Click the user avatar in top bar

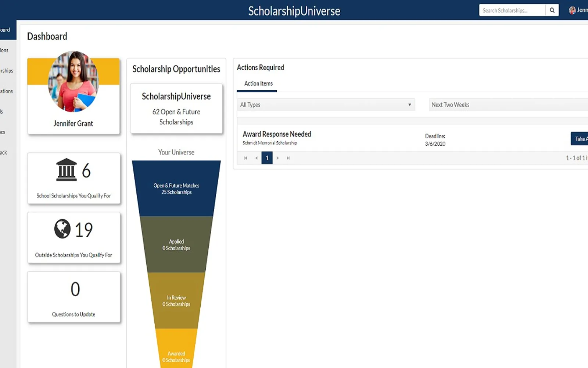(572, 10)
